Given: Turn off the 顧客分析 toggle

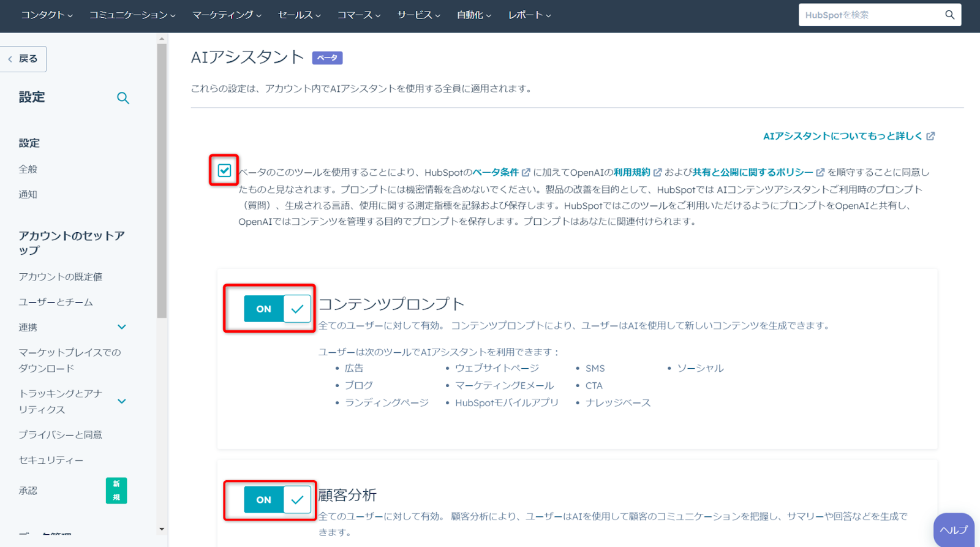Looking at the screenshot, I should coord(277,500).
